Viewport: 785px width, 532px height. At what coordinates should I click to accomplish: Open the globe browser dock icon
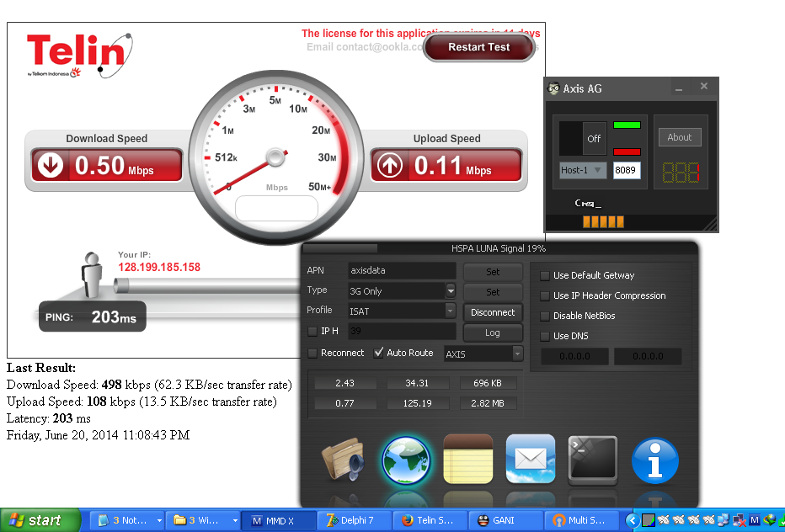(405, 460)
